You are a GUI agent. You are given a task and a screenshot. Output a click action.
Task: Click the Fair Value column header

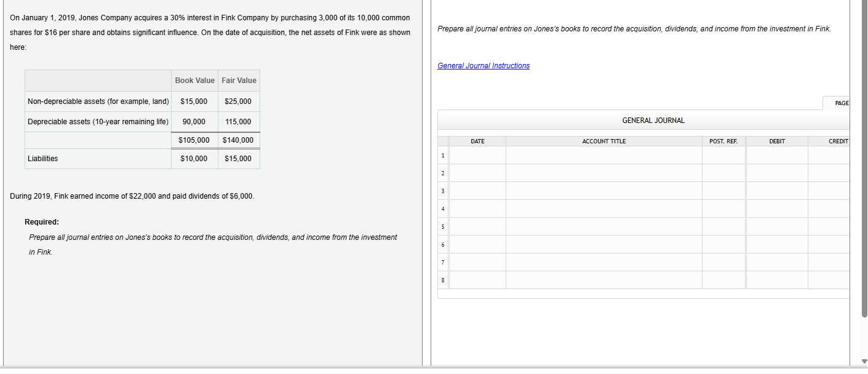point(239,81)
